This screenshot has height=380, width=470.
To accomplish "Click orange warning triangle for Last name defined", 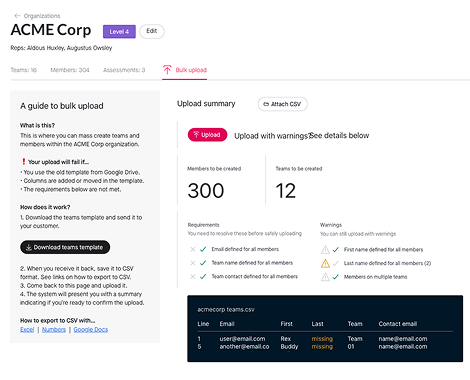I will (325, 263).
